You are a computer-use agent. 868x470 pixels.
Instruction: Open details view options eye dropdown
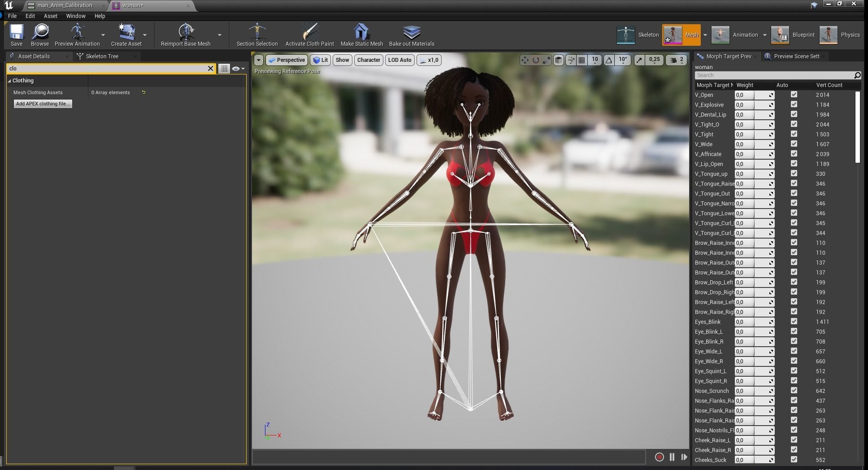pos(239,69)
